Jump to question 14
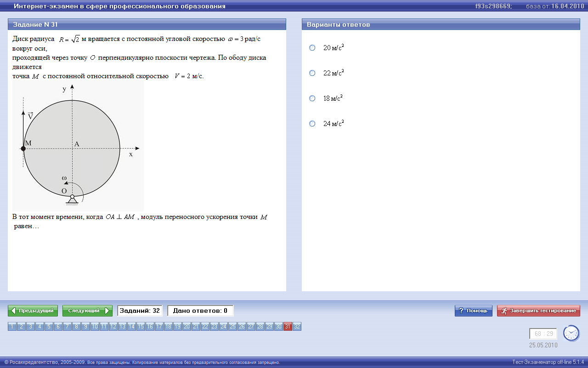588x368 pixels. tap(132, 327)
